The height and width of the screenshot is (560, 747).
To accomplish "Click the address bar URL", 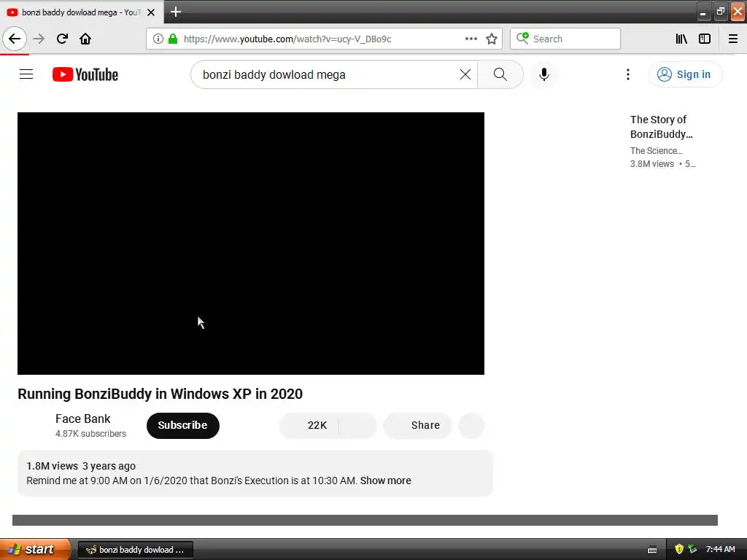I will click(287, 39).
